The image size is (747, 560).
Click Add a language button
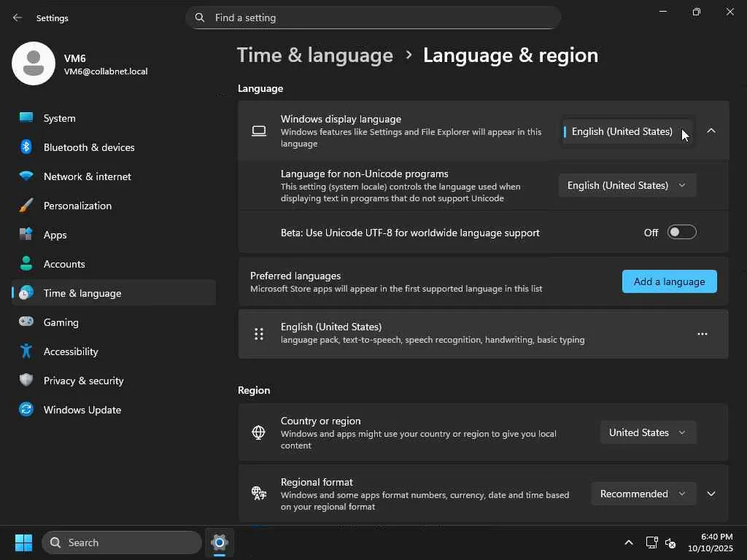pyautogui.click(x=669, y=281)
